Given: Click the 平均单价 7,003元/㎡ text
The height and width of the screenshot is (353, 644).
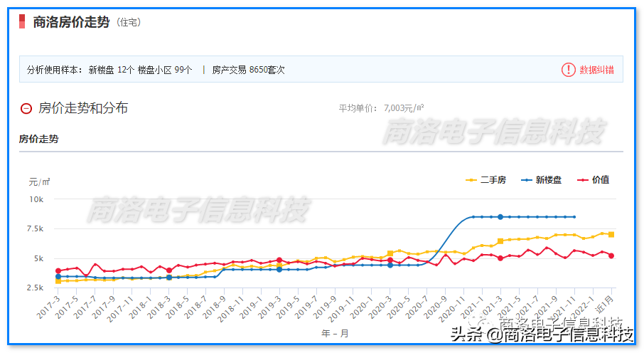Looking at the screenshot, I should (381, 108).
